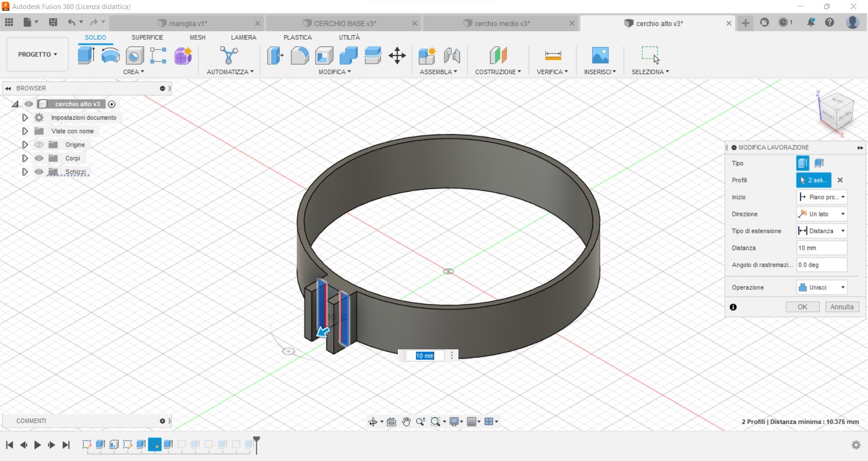The image size is (868, 461).
Task: Hide the Corpi folder in the browser
Action: click(39, 158)
